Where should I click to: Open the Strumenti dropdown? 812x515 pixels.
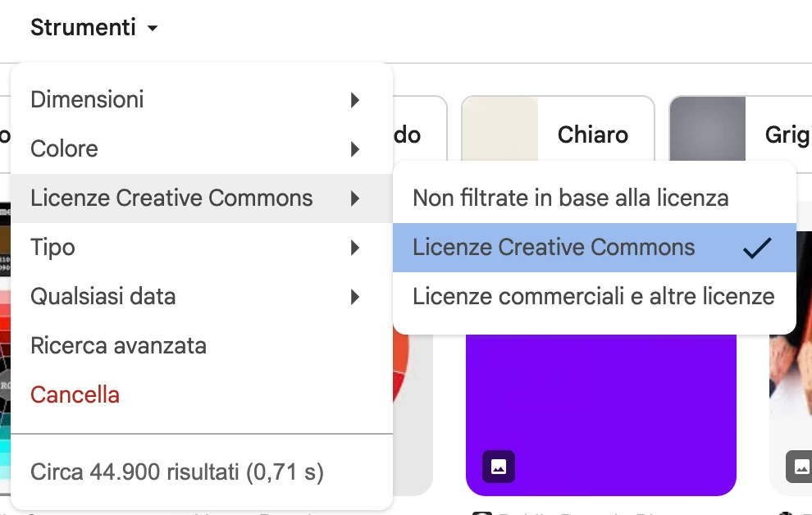point(94,27)
